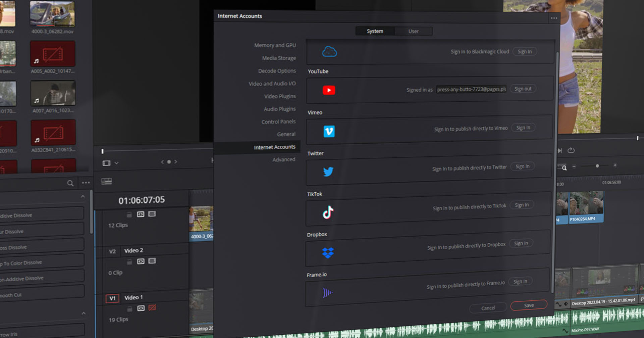The height and width of the screenshot is (338, 644).
Task: Toggle auto track selector on 12 Clips track
Action: [141, 214]
